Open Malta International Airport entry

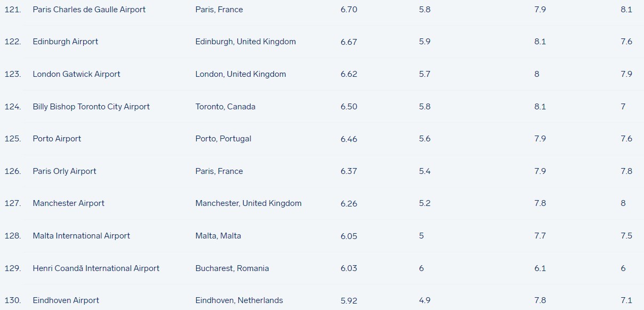(82, 236)
